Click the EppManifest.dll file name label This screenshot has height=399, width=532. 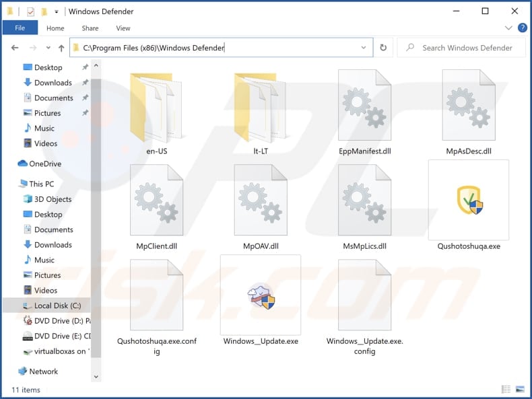(365, 151)
